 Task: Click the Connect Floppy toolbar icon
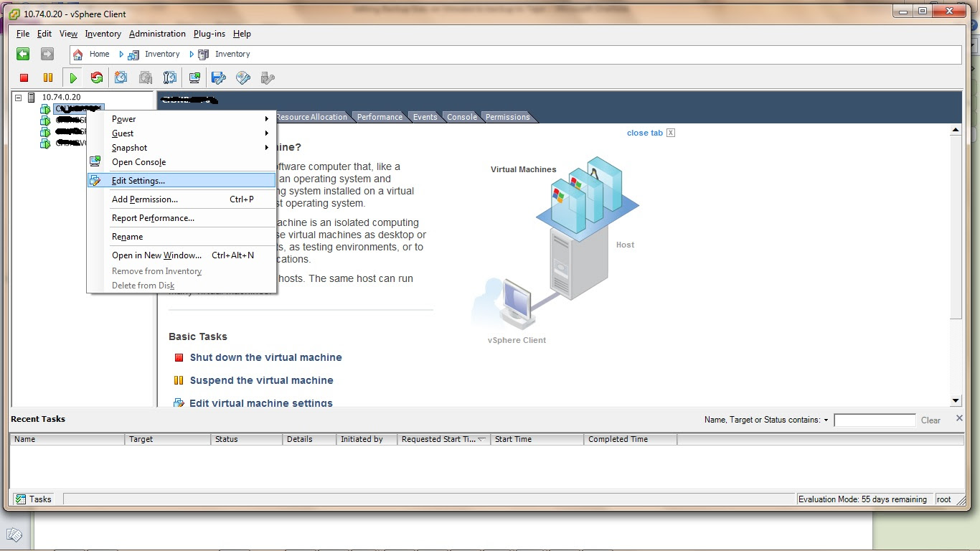click(220, 77)
